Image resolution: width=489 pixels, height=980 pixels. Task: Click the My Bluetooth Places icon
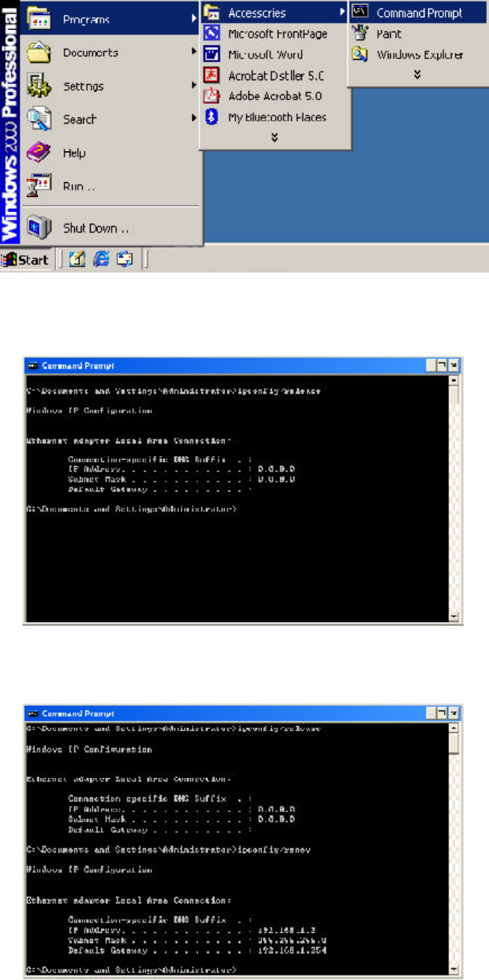[213, 117]
